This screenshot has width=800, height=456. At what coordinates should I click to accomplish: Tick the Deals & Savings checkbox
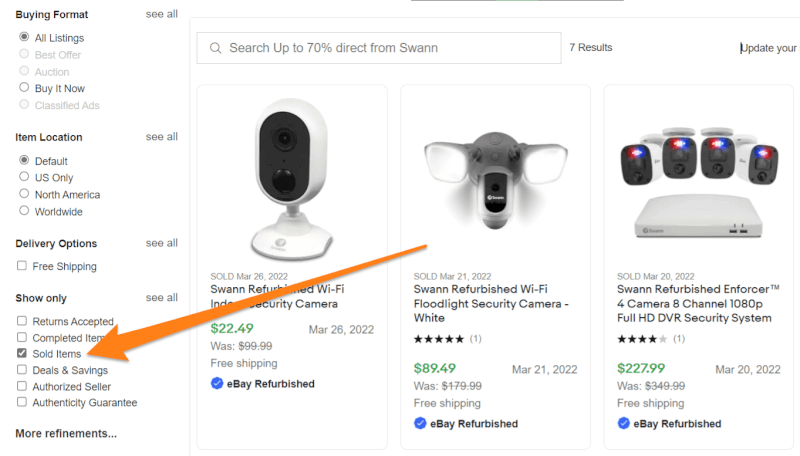tap(22, 370)
